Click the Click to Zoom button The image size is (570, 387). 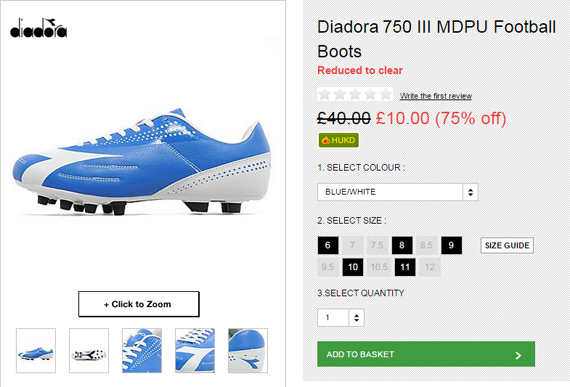[x=139, y=304]
